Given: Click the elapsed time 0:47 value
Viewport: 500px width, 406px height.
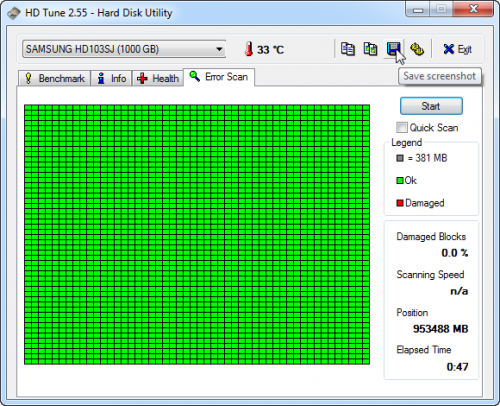Looking at the screenshot, I should (457, 367).
